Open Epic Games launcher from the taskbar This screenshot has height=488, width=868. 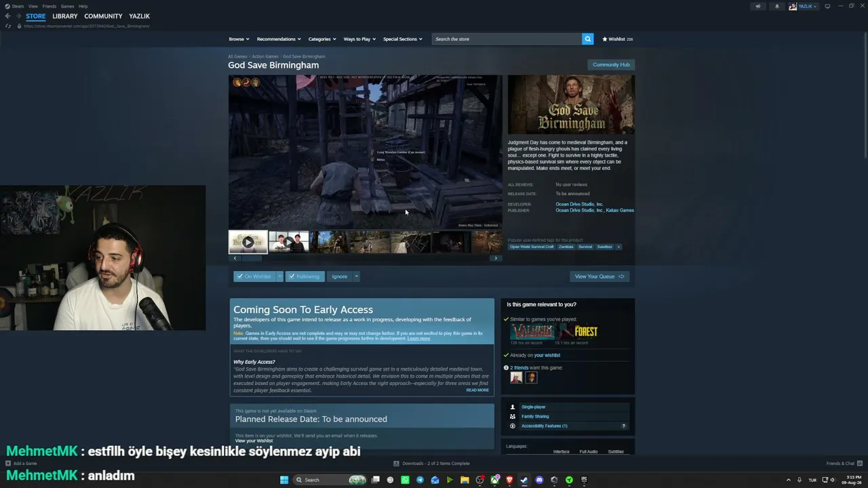[584, 480]
